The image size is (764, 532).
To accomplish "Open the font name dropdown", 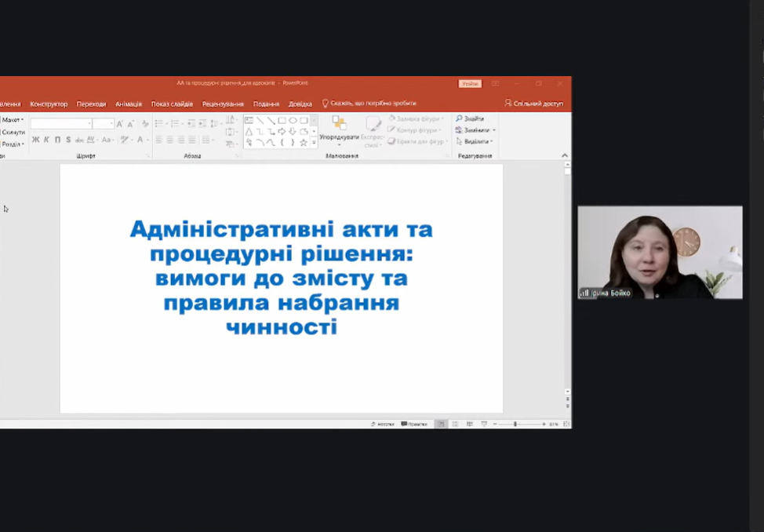I will [89, 123].
